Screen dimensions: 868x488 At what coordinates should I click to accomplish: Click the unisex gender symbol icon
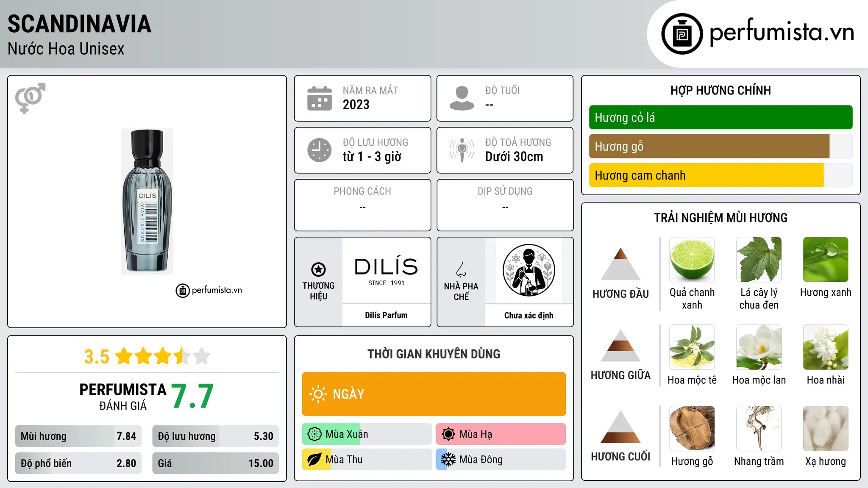(x=30, y=98)
